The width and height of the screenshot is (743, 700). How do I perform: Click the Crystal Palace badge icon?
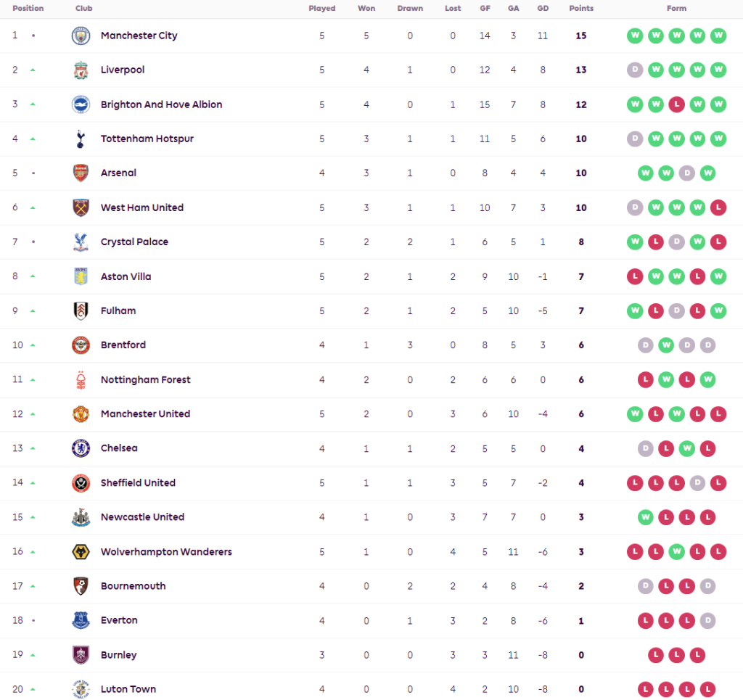pos(81,242)
